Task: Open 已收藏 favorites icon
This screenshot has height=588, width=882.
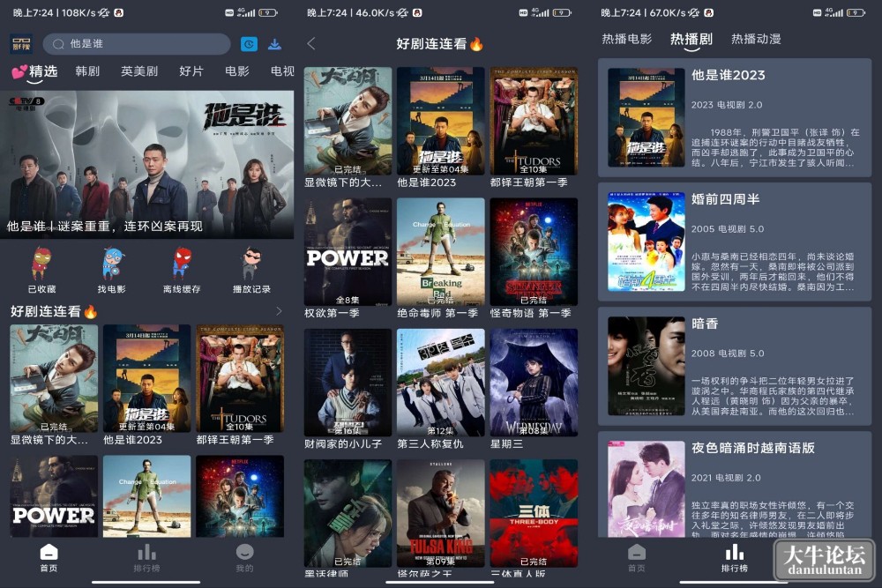Action: point(41,270)
